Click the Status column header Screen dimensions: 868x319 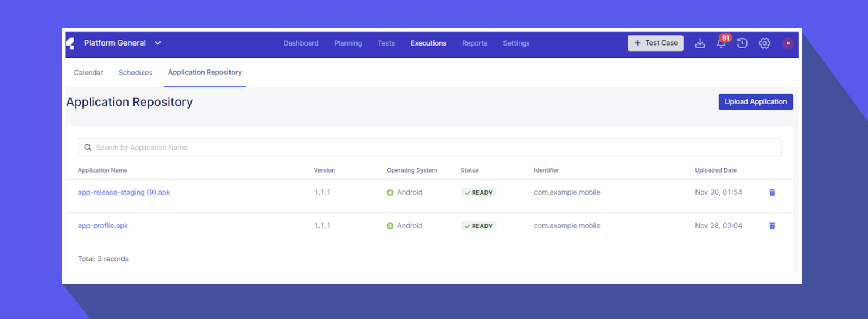(x=470, y=170)
